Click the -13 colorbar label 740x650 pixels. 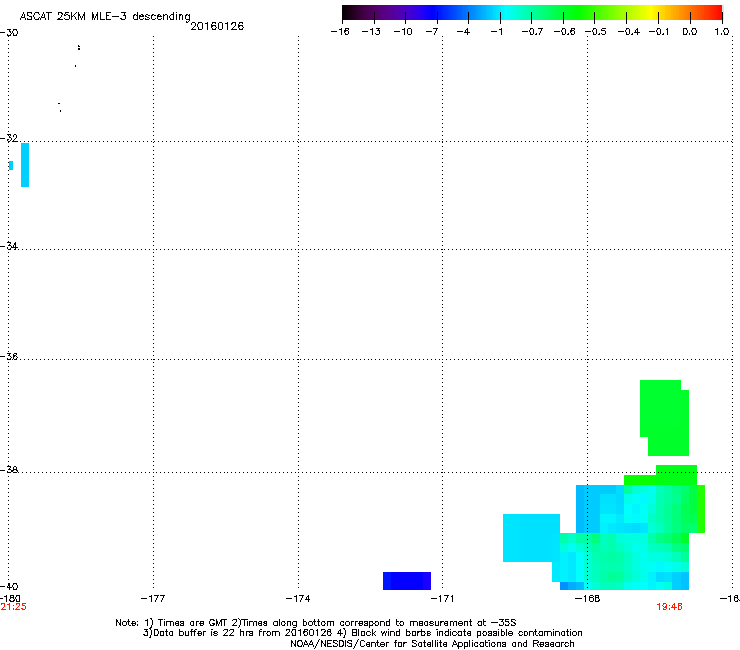tap(371, 32)
